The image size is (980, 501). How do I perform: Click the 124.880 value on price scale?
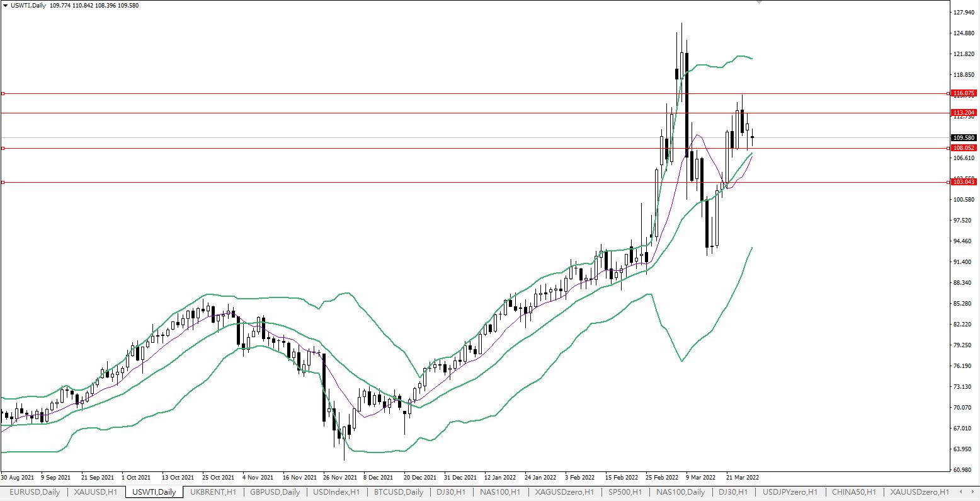pyautogui.click(x=964, y=33)
